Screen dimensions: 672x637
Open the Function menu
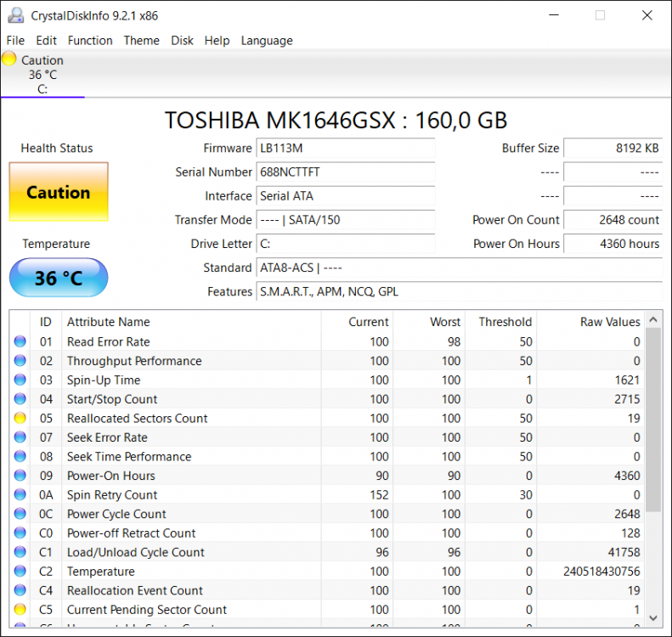coord(90,41)
